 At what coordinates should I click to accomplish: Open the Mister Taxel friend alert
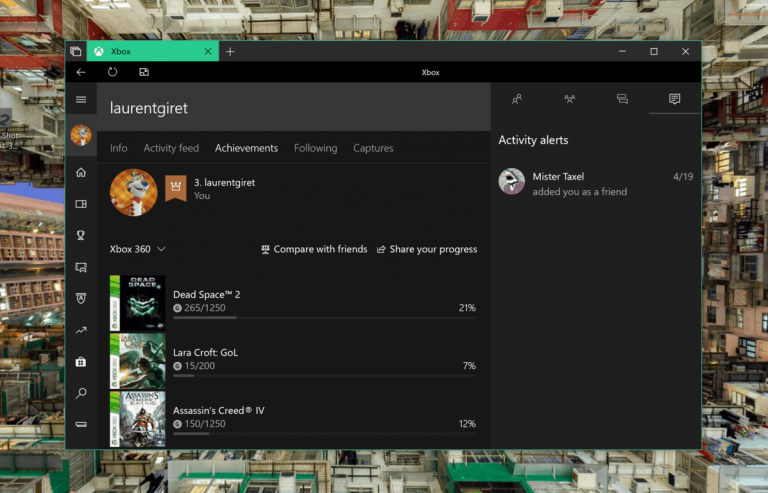[596, 184]
